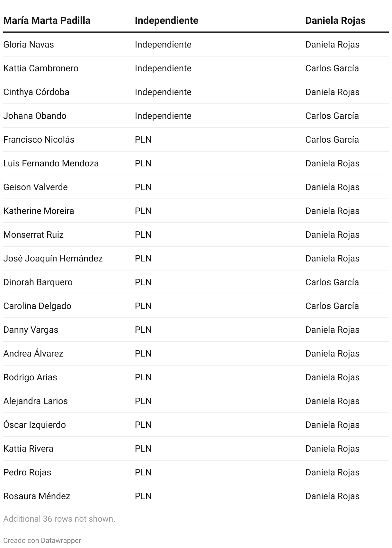Click Carlos García in the Johana Obando row

pos(332,116)
